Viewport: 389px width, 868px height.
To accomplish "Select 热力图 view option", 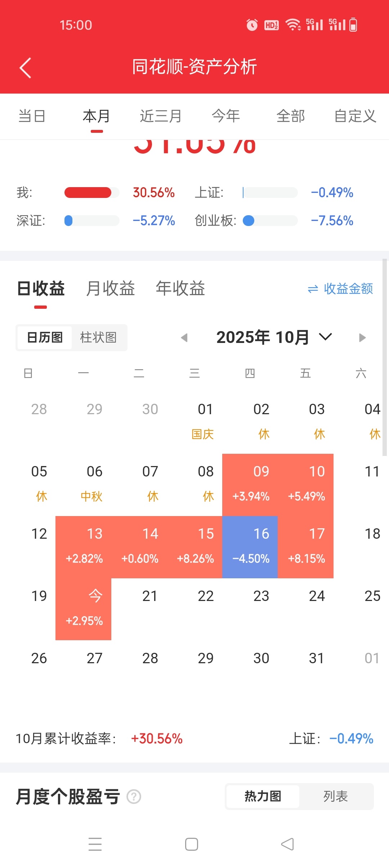I will (263, 796).
